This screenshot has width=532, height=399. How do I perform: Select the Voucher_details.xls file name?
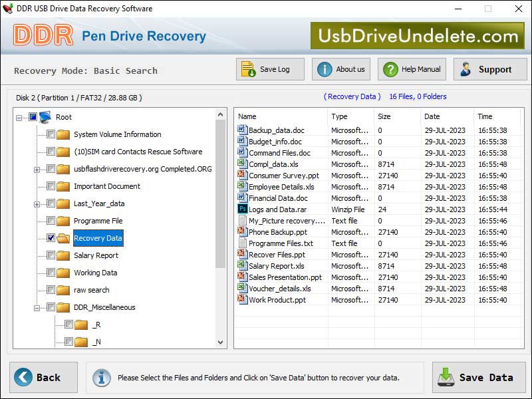[x=280, y=289]
